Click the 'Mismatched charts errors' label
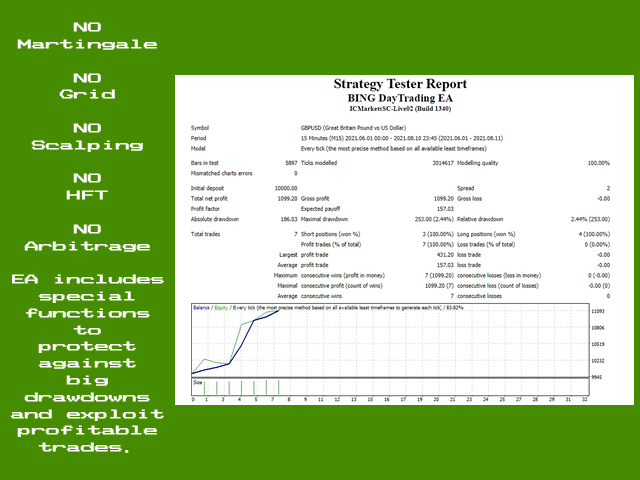 tap(221, 173)
